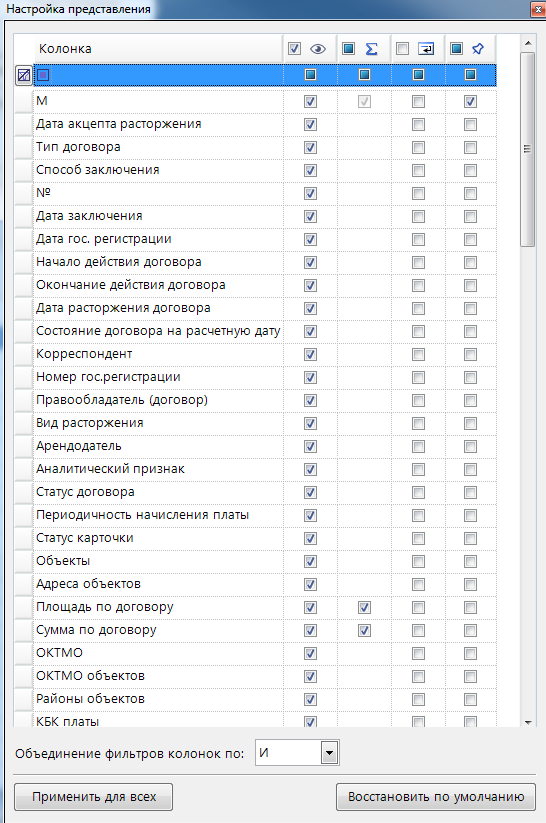
Task: Unpin the М column checkbox
Action: point(470,101)
